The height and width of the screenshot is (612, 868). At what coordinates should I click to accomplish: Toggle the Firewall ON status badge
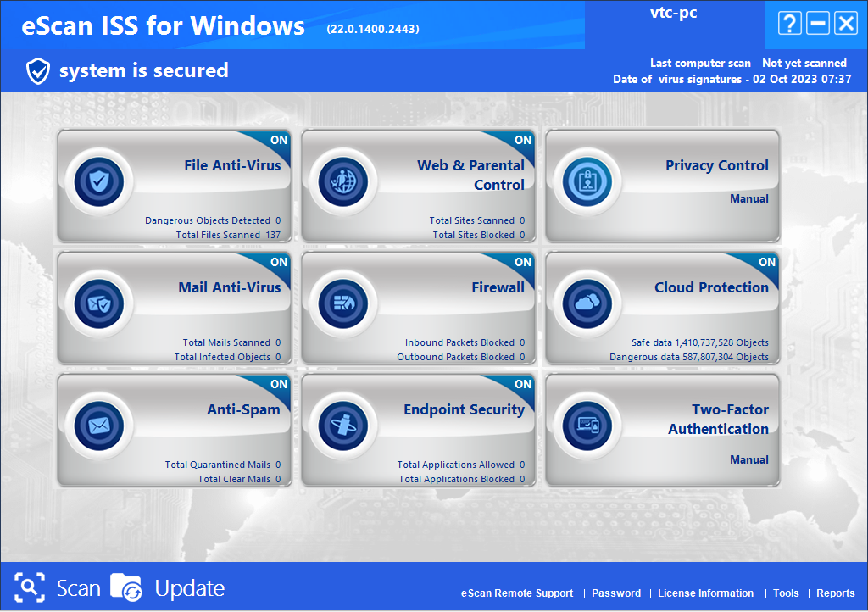(x=522, y=262)
